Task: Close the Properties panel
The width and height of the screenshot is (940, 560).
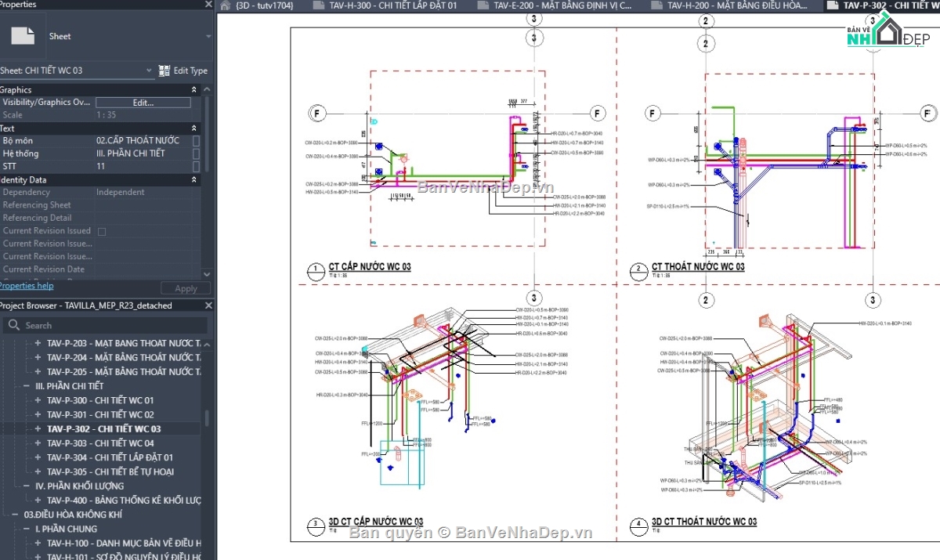Action: pos(208,4)
